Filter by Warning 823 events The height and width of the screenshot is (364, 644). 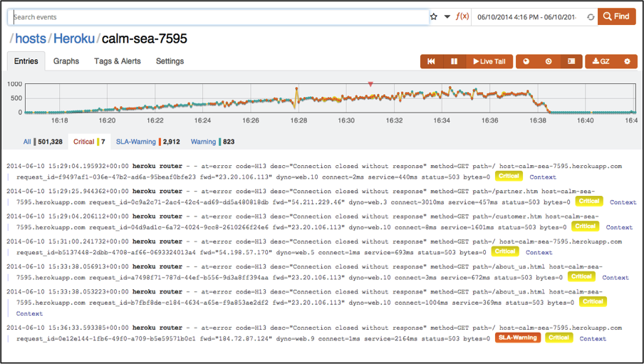[212, 142]
